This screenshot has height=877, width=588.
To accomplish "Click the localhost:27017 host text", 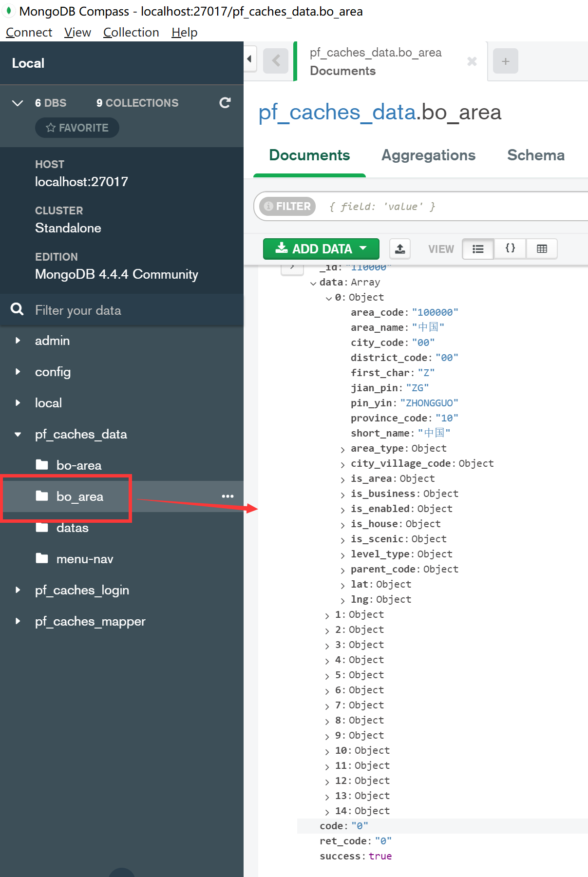I will (x=81, y=182).
